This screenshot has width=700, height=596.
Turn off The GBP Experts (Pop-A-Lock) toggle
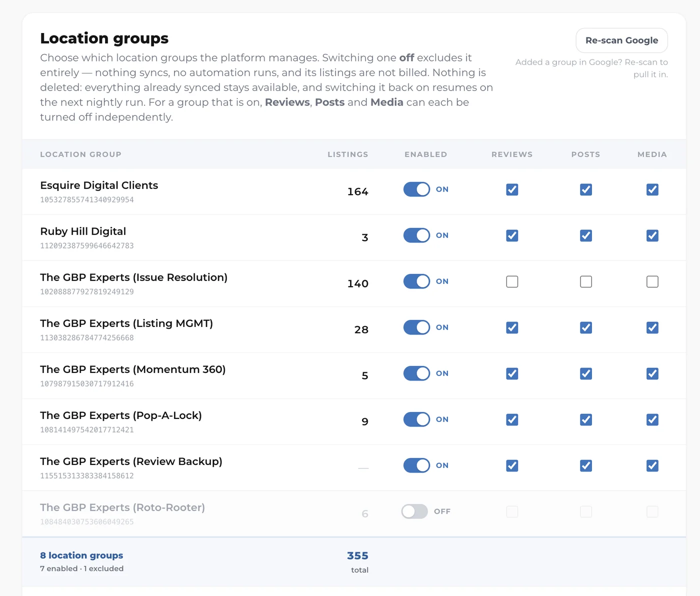(x=416, y=419)
